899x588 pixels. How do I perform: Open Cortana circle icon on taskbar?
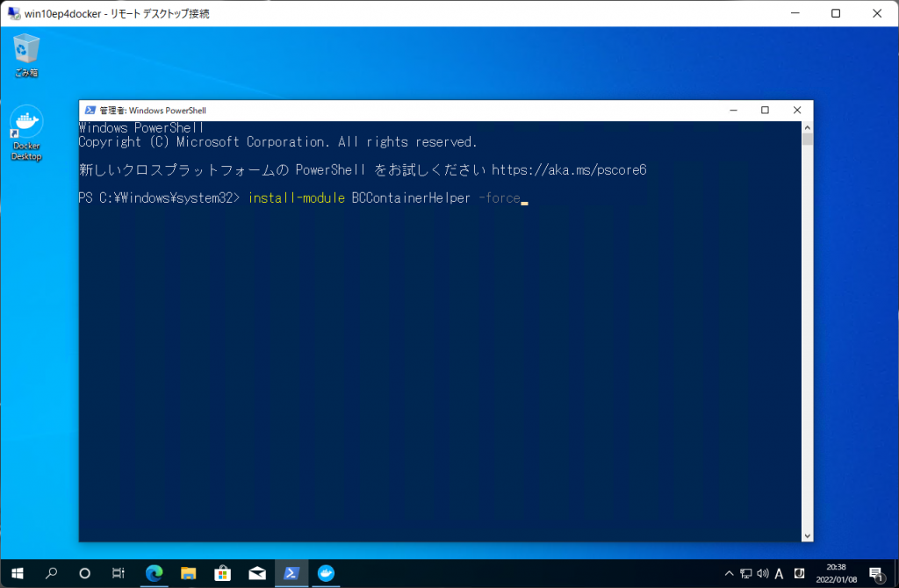tap(85, 573)
